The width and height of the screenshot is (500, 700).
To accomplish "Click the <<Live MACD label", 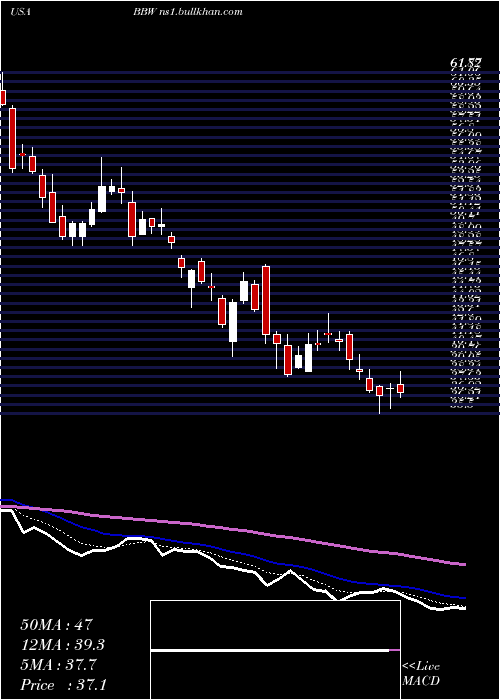I will pyautogui.click(x=421, y=674).
